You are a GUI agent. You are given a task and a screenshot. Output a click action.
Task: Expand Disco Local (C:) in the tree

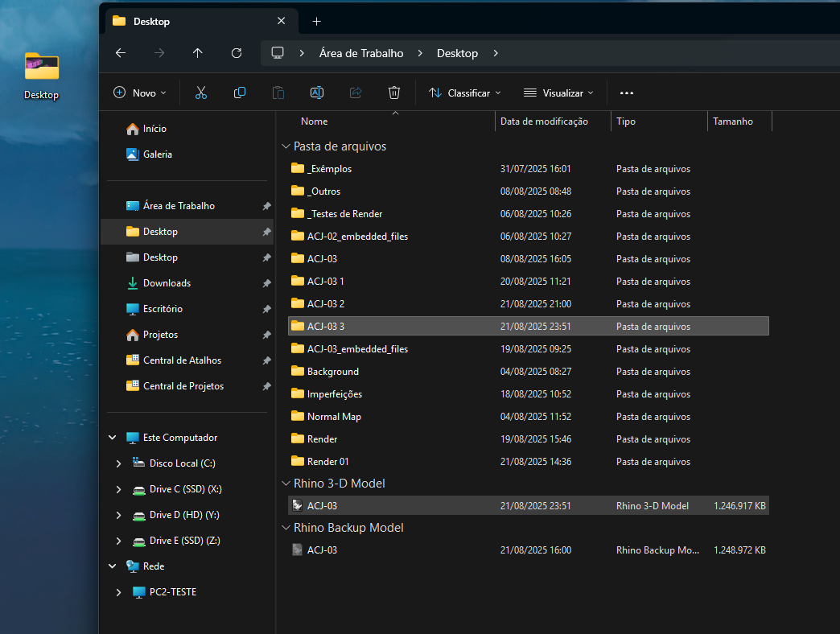118,463
